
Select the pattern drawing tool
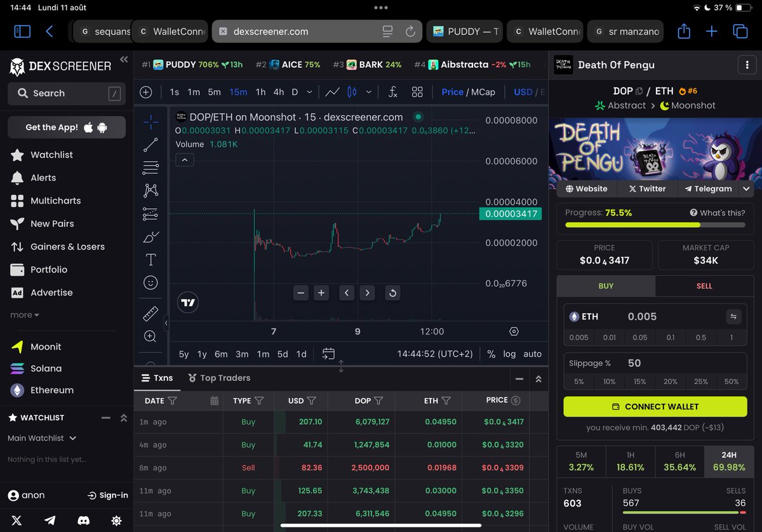[150, 190]
